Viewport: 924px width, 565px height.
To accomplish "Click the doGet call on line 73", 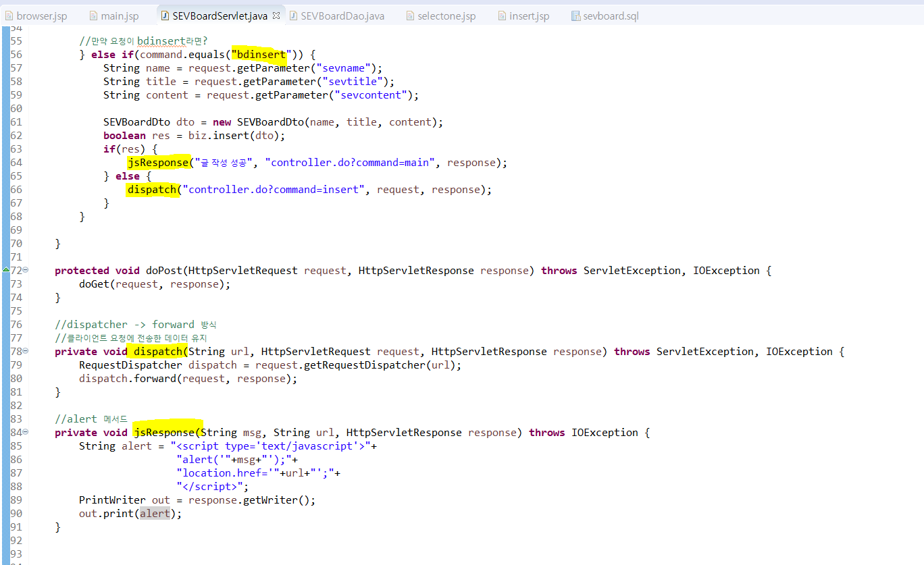I will 94,284.
